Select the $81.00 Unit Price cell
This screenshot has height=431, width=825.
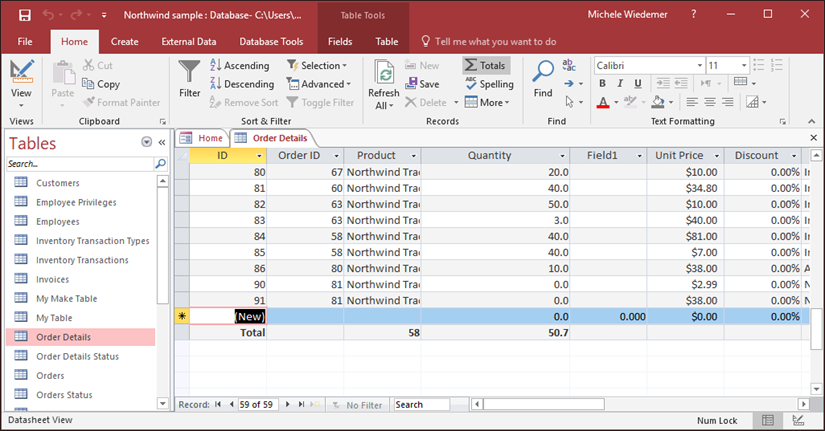coord(686,236)
